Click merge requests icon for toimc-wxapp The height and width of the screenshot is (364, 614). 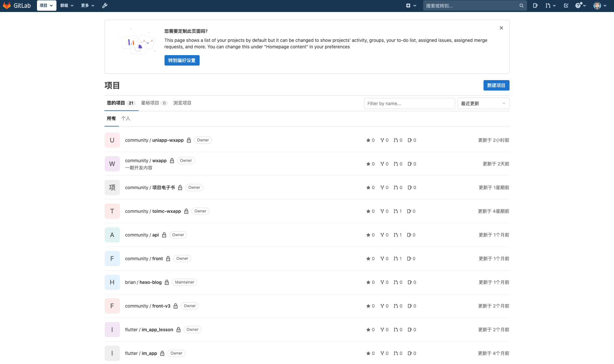coord(396,211)
